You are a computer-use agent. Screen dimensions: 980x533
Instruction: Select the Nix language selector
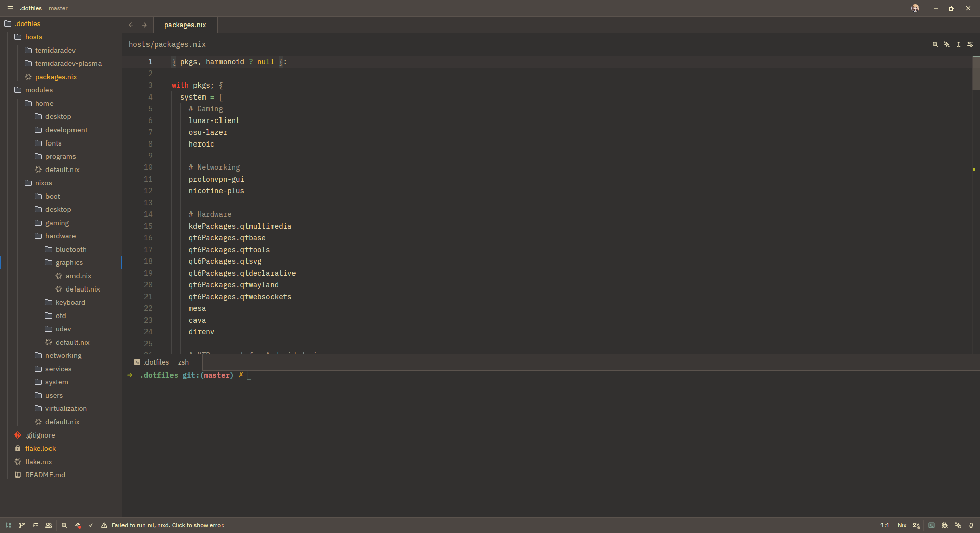(902, 525)
